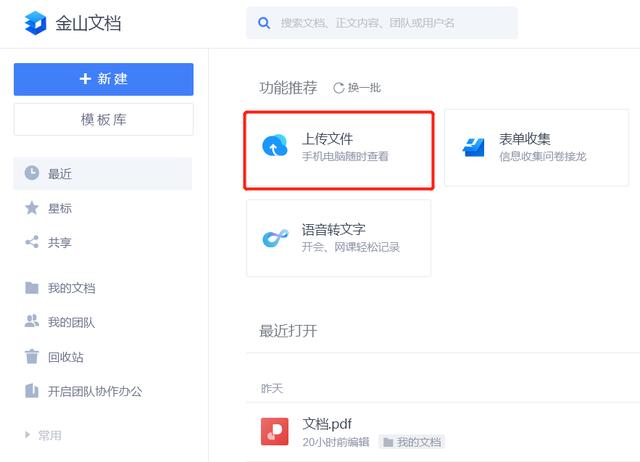Click the 20小时前编辑 timestamp
The width and height of the screenshot is (640, 462).
coord(336,442)
